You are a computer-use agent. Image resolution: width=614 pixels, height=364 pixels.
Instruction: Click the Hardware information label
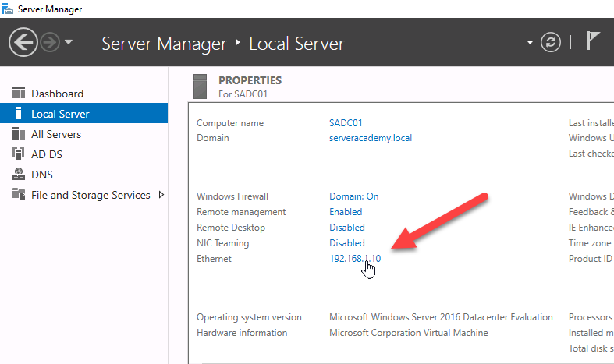coord(242,333)
